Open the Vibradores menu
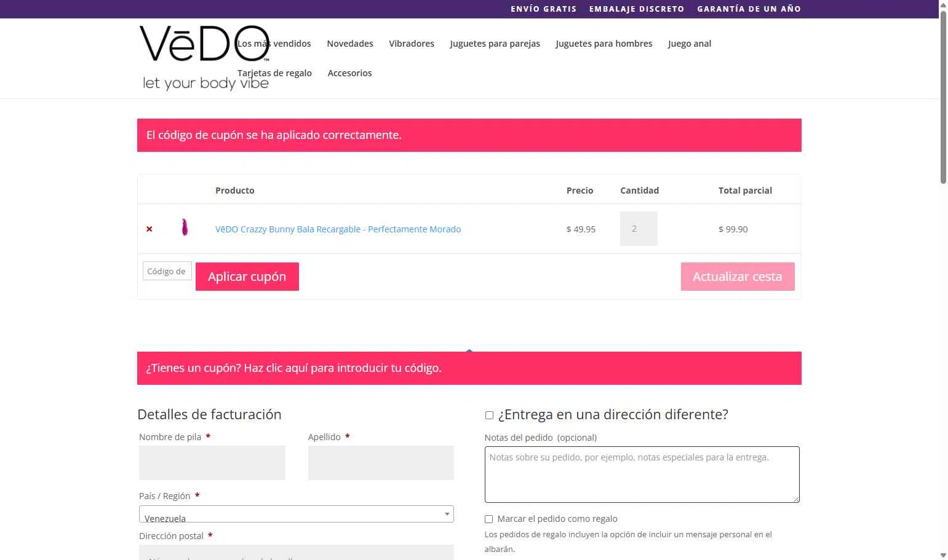This screenshot has height=560, width=948. (x=412, y=44)
